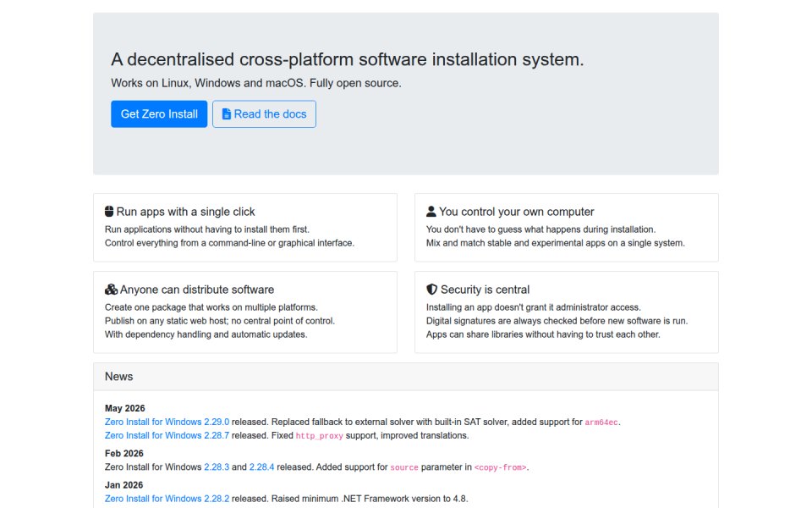The image size is (812, 508).
Task: Click Apps can share libraries text
Action: (x=543, y=334)
